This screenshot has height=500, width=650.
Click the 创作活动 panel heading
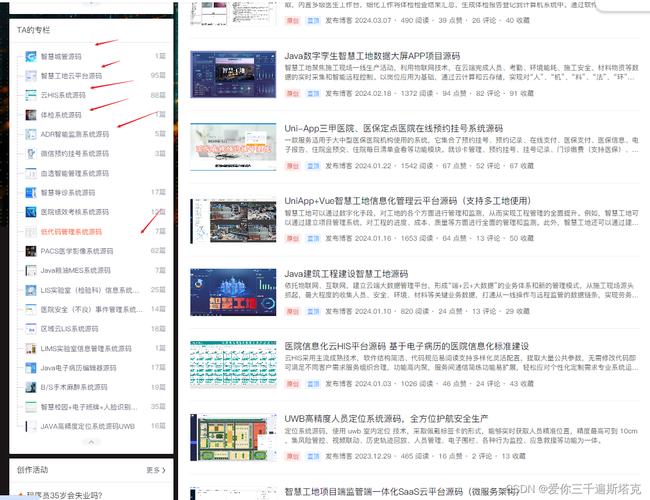pos(32,470)
